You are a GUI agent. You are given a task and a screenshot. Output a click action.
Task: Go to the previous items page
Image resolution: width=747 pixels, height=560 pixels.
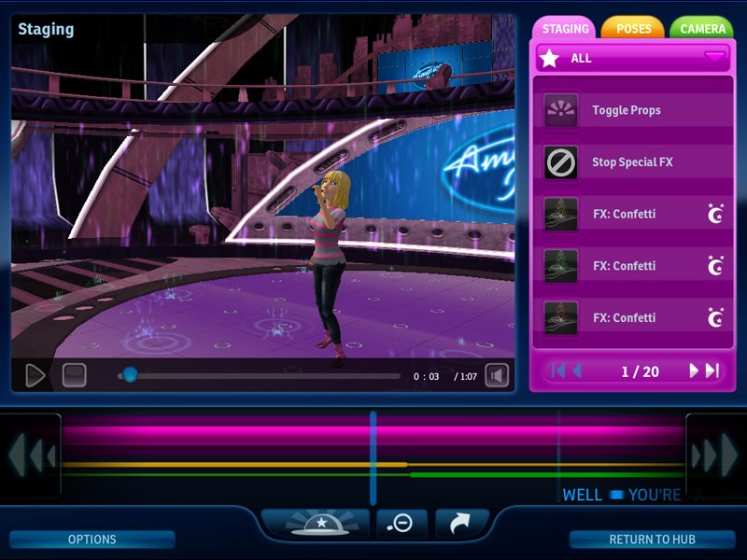point(577,371)
